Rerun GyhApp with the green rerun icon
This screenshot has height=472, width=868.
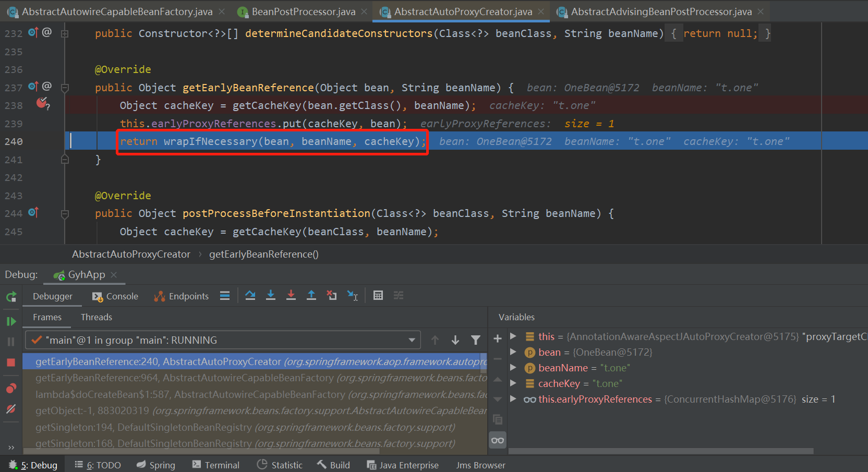click(x=11, y=297)
